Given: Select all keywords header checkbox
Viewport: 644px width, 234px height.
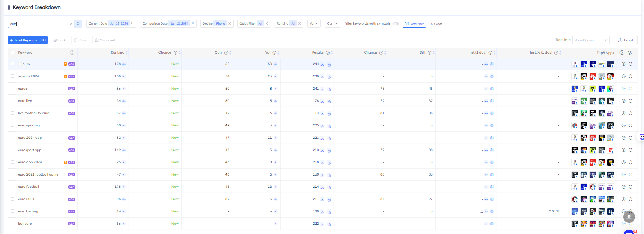Looking at the screenshot, I should 13,52.
